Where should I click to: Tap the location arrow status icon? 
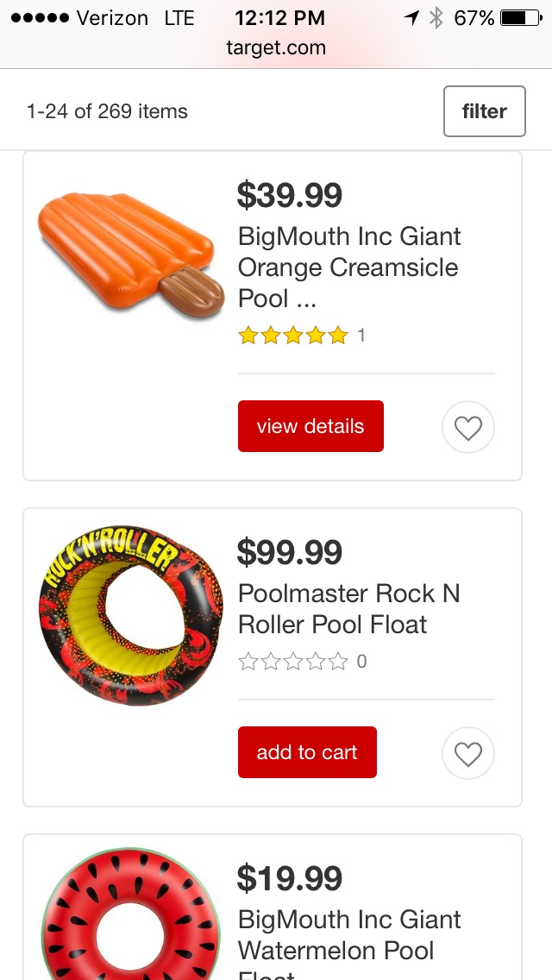coord(411,17)
